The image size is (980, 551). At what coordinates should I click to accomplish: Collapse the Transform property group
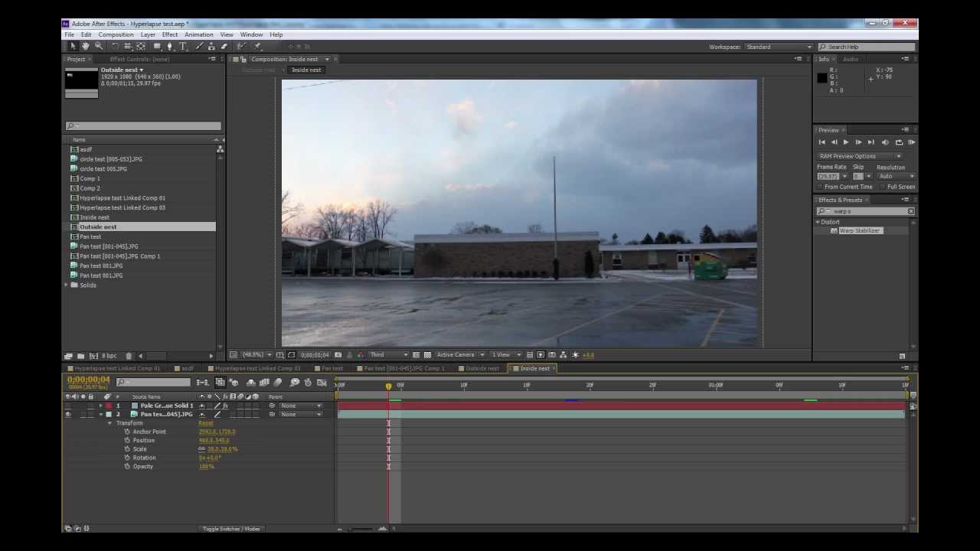point(109,423)
